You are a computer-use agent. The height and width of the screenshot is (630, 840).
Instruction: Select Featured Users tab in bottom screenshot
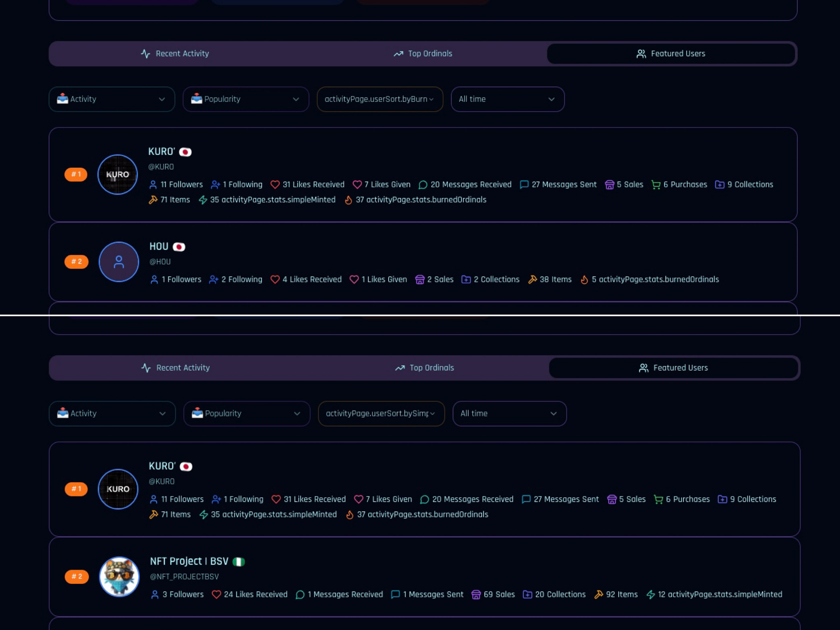(673, 368)
